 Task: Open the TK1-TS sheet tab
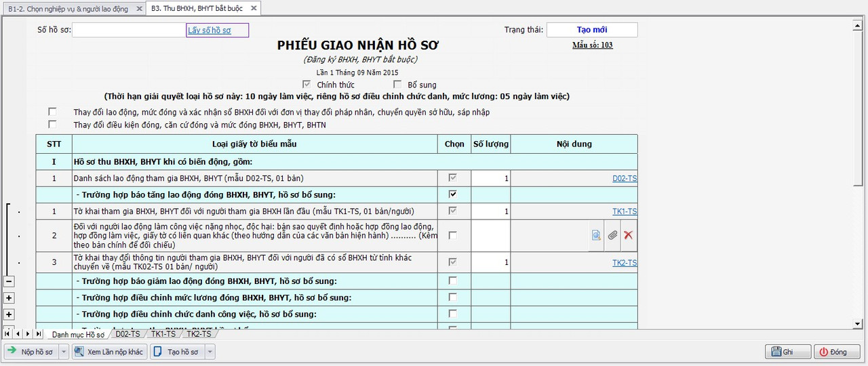pos(163,333)
